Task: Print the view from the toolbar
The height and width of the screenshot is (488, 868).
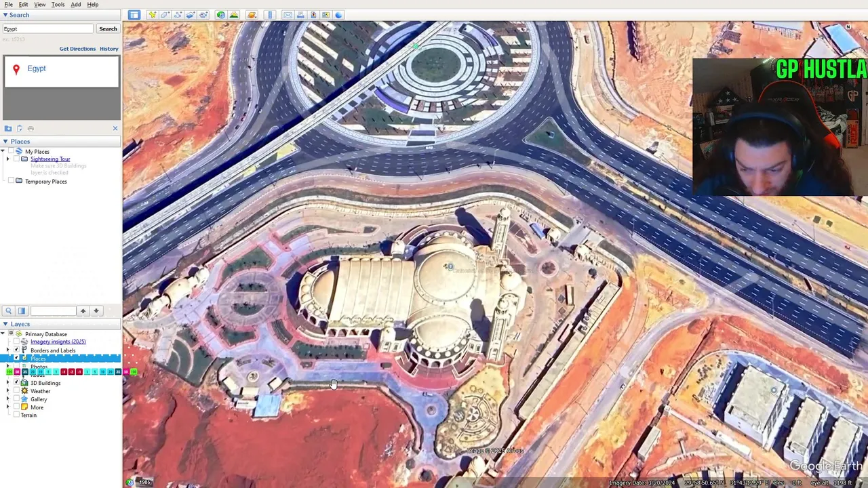Action: [x=300, y=14]
